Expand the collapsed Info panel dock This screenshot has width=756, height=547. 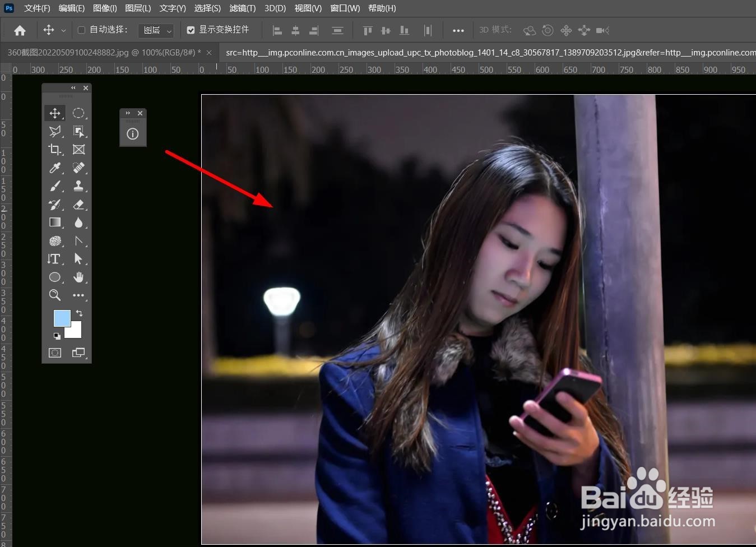pyautogui.click(x=128, y=113)
